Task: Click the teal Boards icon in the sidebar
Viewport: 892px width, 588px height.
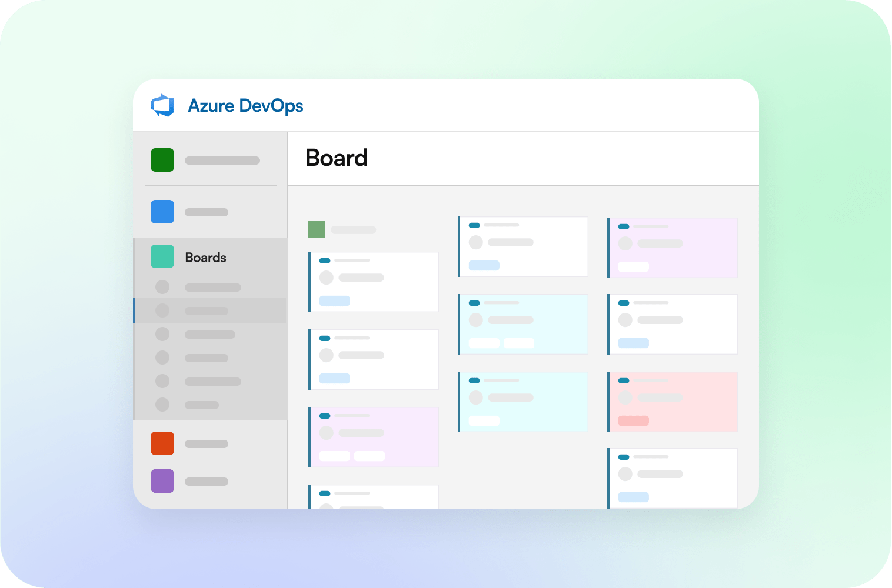Action: point(162,256)
